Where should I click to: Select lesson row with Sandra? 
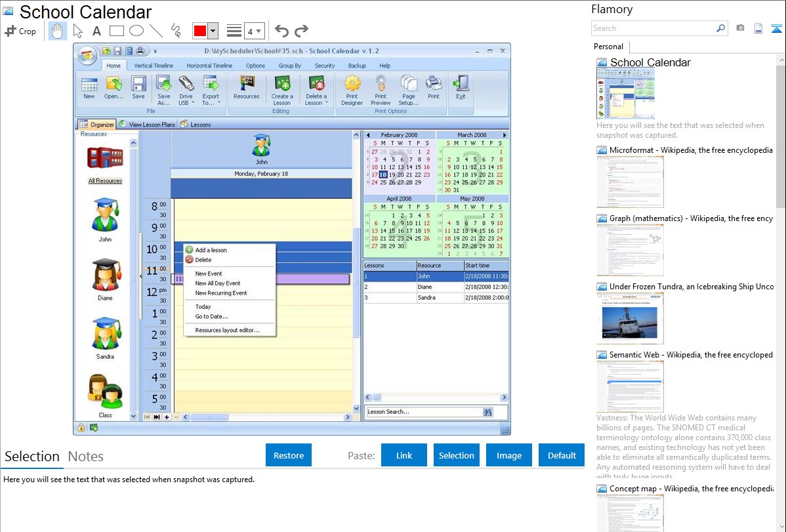(436, 297)
